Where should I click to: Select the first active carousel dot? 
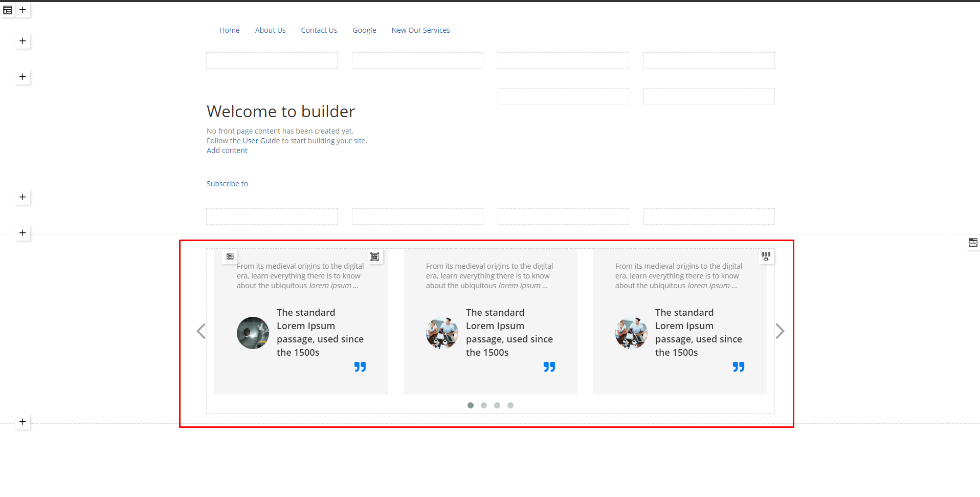471,405
